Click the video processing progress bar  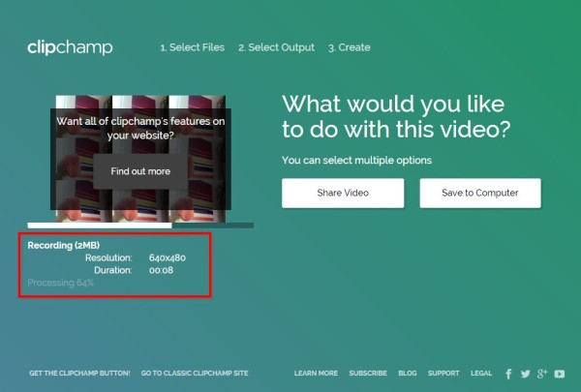tap(140, 226)
